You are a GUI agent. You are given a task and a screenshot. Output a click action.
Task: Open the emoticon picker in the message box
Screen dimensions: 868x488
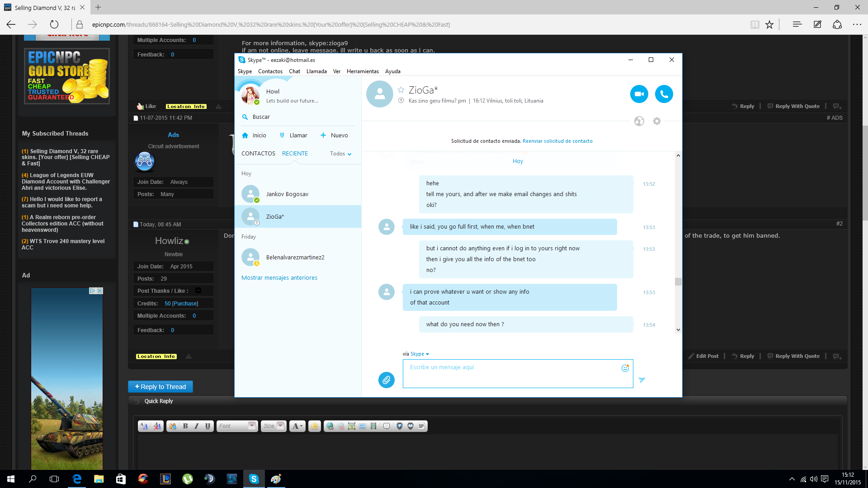(625, 368)
